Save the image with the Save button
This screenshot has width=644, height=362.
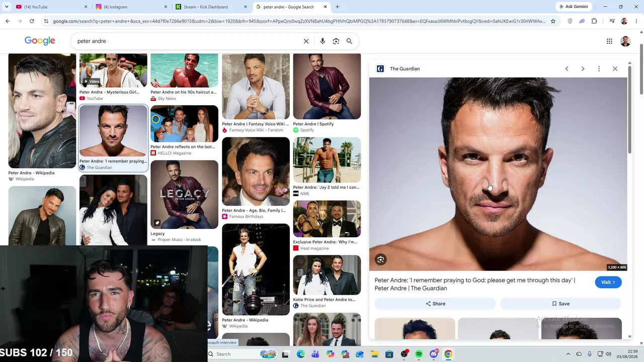coord(560,304)
